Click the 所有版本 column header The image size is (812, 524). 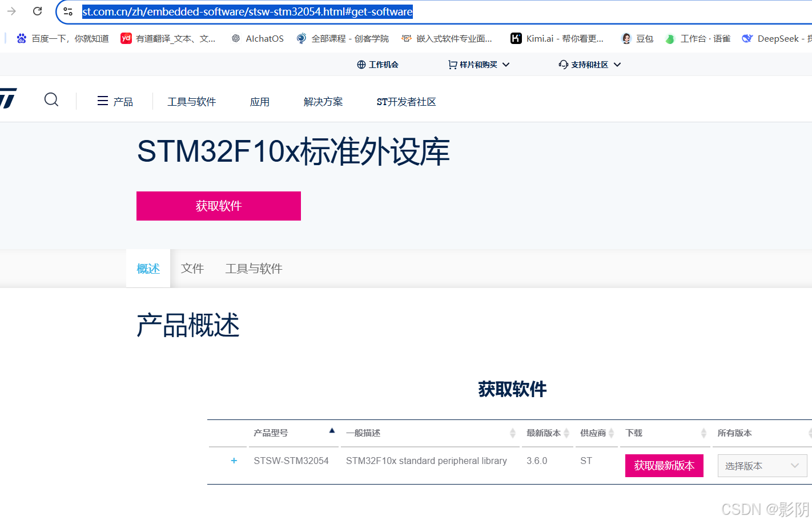coord(734,433)
